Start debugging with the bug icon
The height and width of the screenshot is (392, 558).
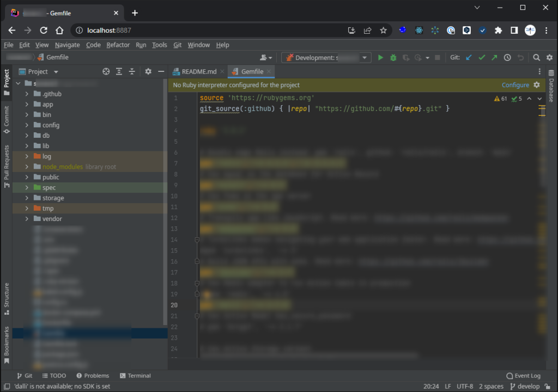tap(393, 57)
